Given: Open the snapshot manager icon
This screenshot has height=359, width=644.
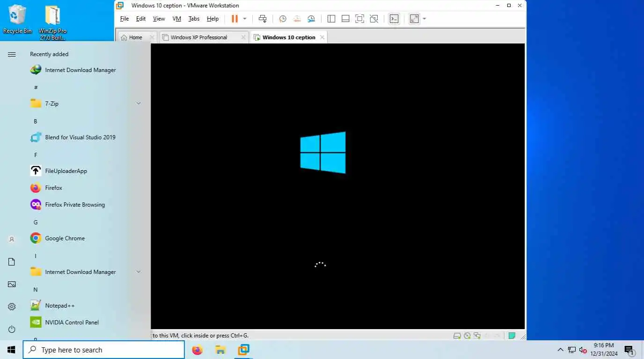Looking at the screenshot, I should pos(311,19).
